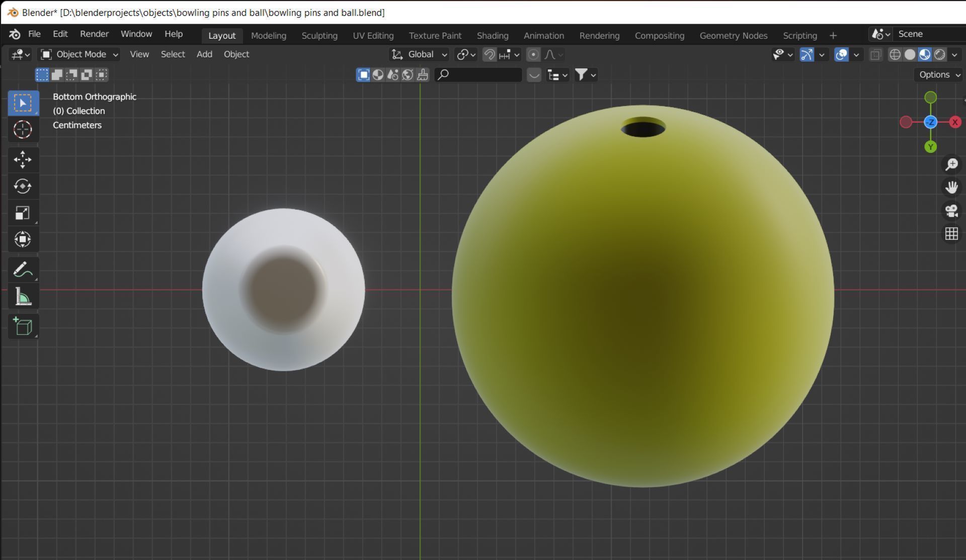Click the viewport selectability and visibility button
This screenshot has width=966, height=560.
click(x=783, y=54)
